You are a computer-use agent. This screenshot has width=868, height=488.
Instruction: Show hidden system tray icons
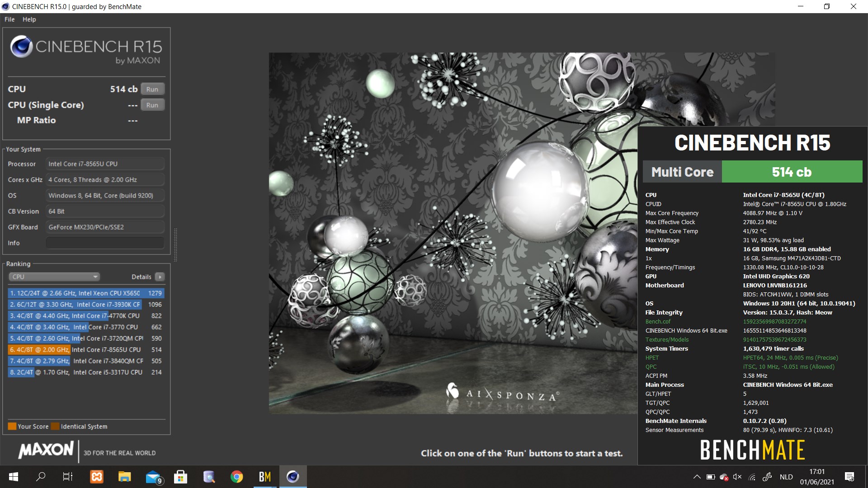697,477
